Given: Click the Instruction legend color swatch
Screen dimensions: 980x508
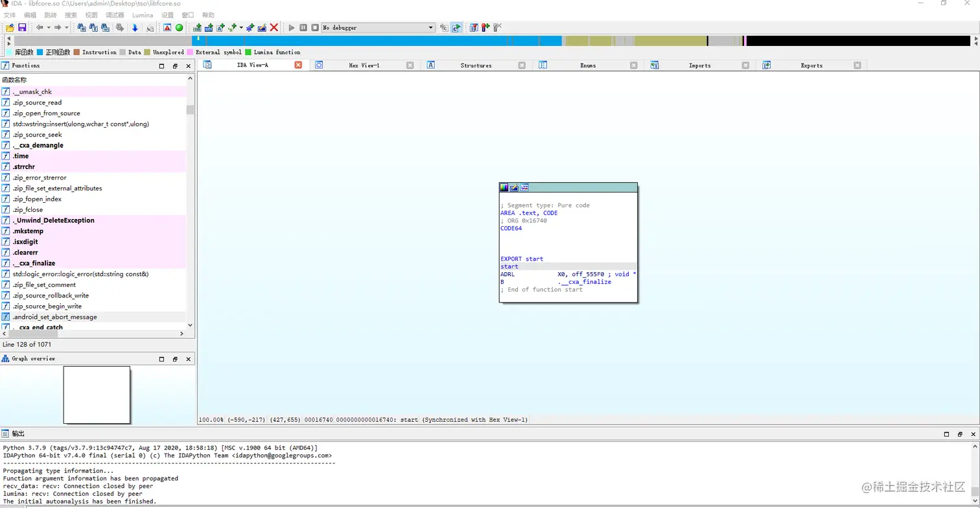Looking at the screenshot, I should [x=76, y=52].
